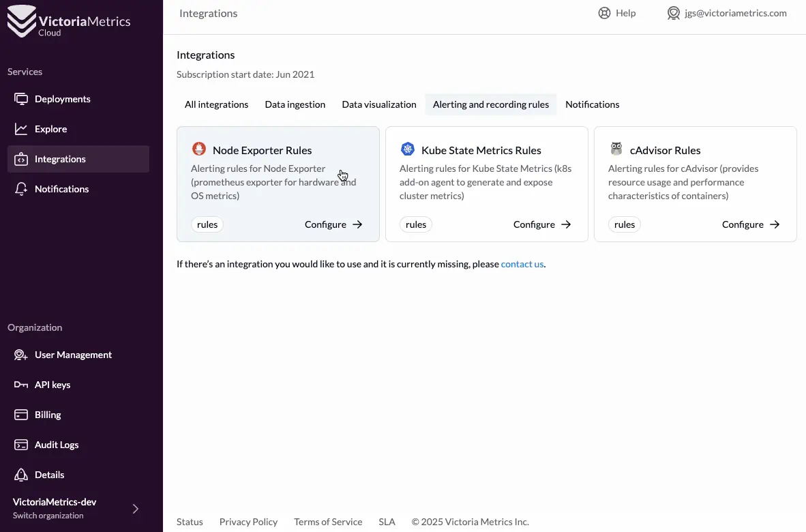Click the rules tag on Kube State Metrics card

(x=416, y=224)
